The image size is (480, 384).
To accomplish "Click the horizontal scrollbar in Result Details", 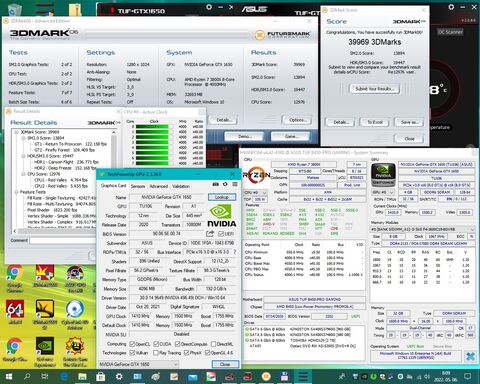I will (55, 231).
